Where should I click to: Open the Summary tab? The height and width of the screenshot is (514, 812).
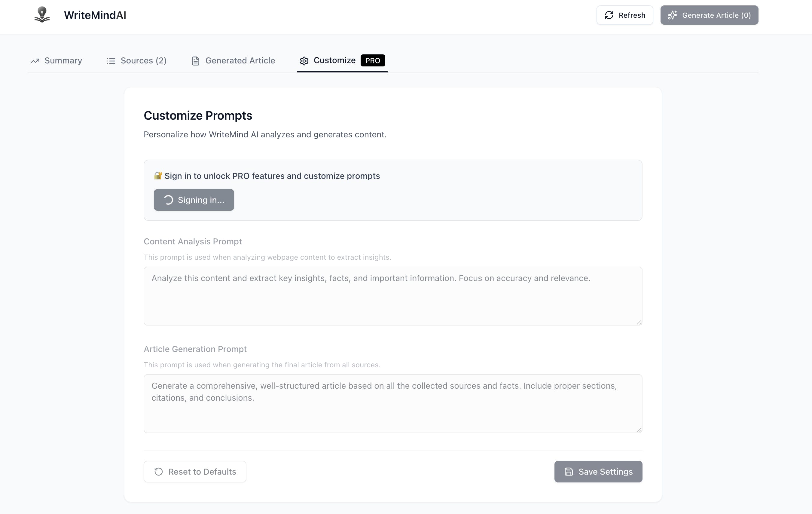63,61
